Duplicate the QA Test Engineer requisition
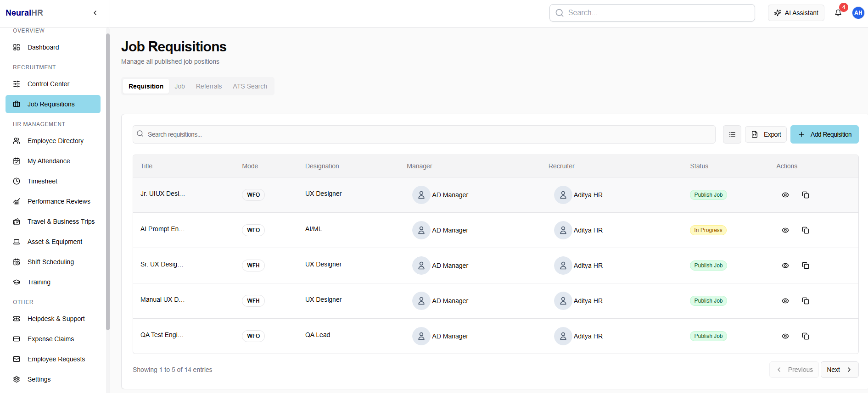 pyautogui.click(x=805, y=336)
